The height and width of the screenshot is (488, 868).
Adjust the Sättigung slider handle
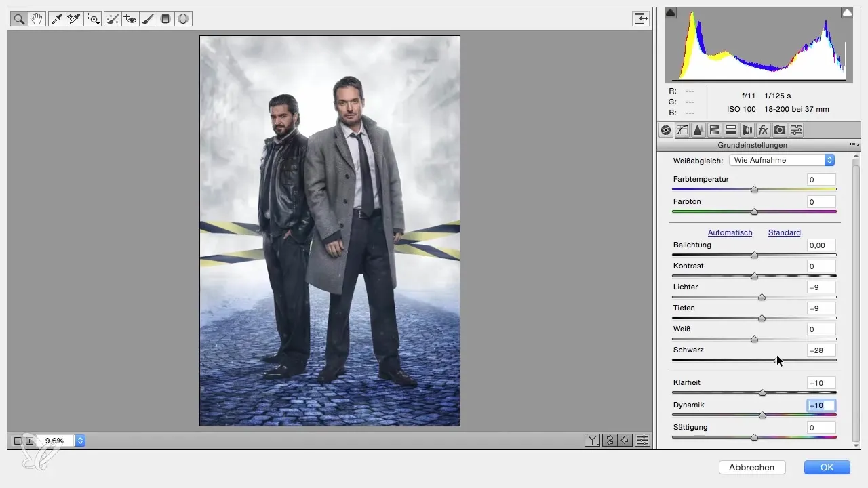tap(754, 437)
